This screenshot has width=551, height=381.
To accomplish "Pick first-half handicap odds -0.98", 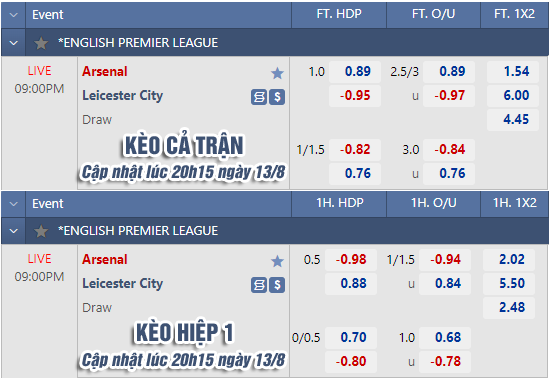I will click(x=351, y=260).
